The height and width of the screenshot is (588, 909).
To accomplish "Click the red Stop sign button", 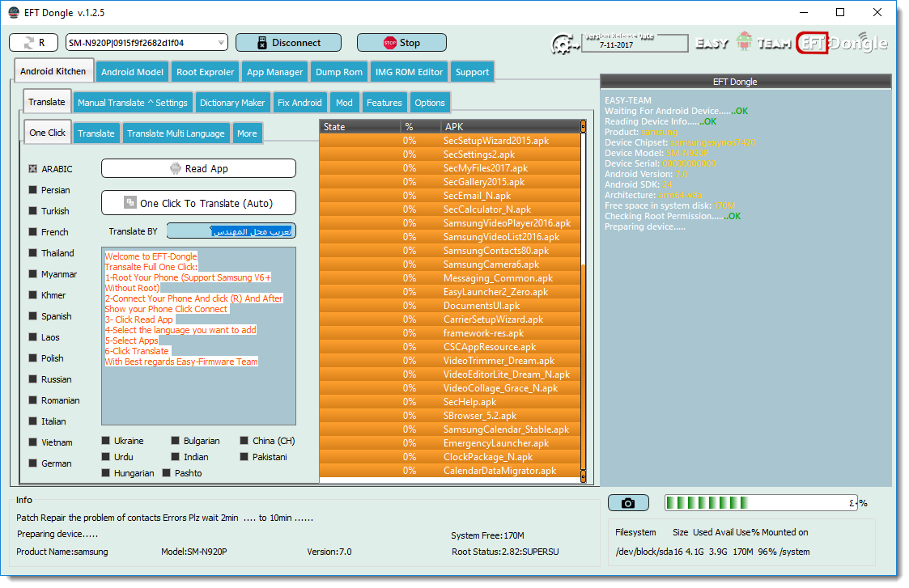I will click(x=401, y=43).
